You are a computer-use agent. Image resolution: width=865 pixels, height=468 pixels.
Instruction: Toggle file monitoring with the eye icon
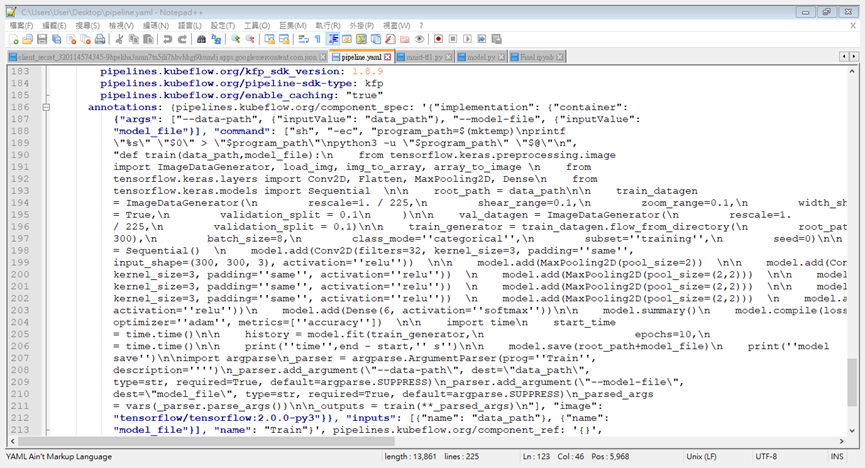coord(419,39)
